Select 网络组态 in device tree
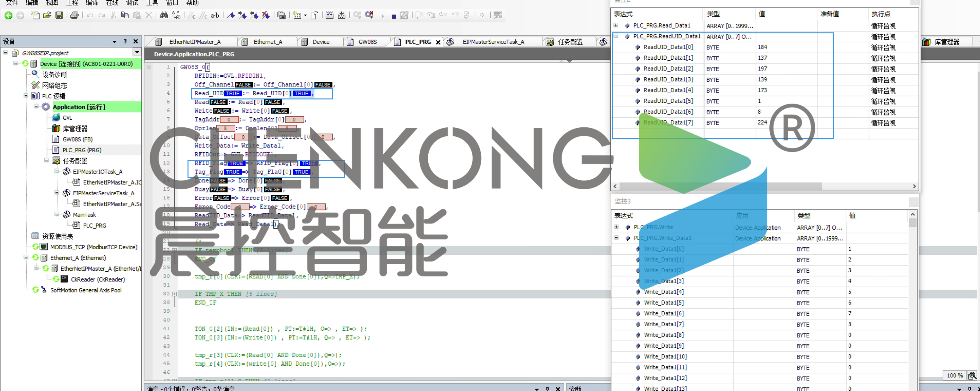 coord(54,85)
